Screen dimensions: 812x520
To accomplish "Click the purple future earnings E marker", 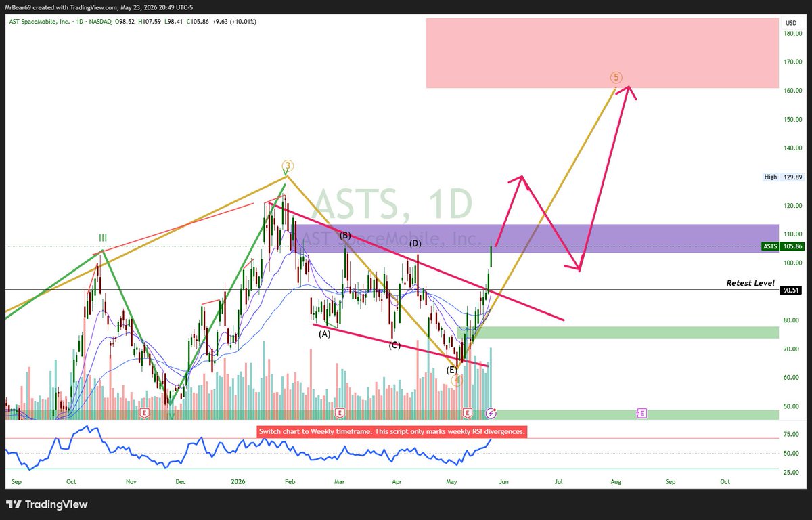I will tap(641, 412).
